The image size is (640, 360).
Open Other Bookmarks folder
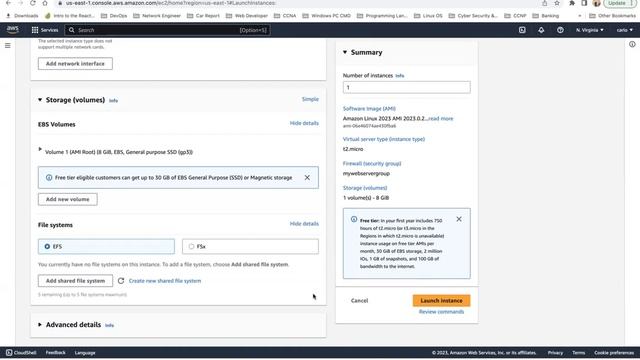coord(613,16)
